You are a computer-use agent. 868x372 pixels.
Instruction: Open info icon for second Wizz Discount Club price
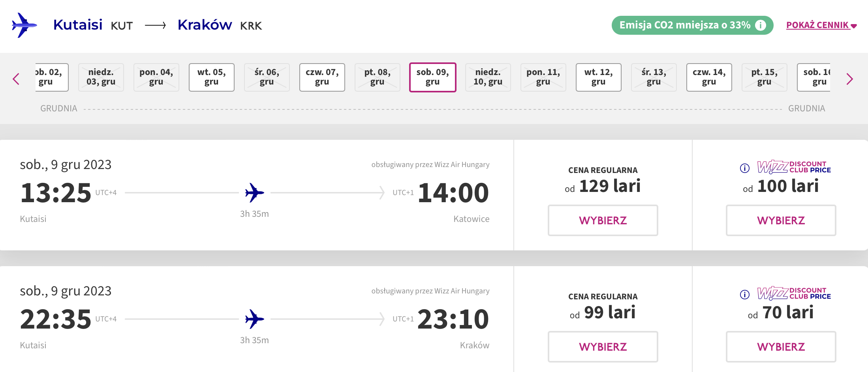click(745, 295)
